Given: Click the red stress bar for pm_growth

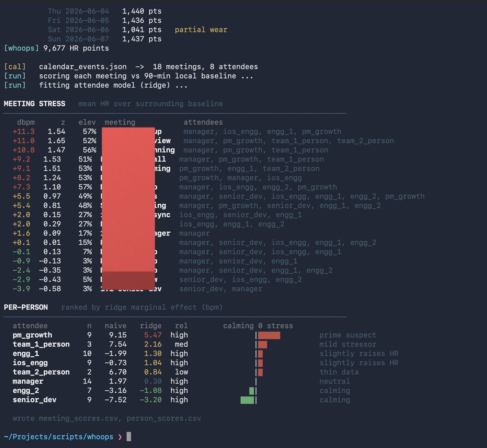Looking at the screenshot, I should click(269, 335).
